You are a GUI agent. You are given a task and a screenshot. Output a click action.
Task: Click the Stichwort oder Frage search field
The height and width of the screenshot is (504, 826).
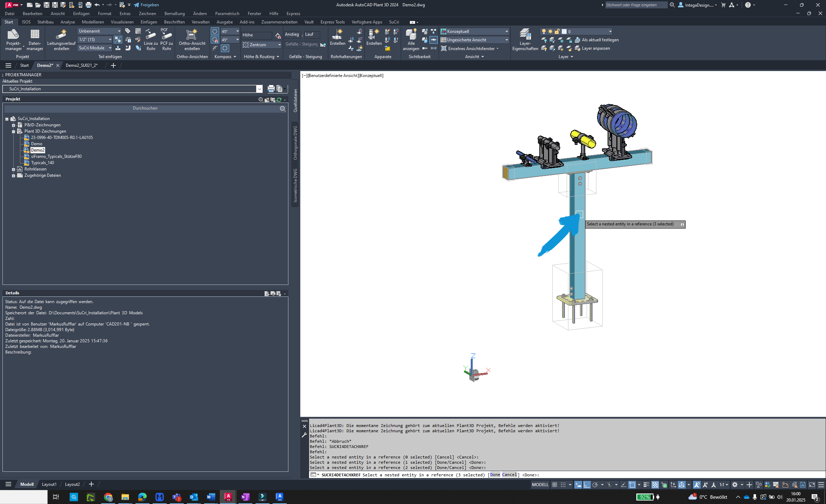click(636, 5)
